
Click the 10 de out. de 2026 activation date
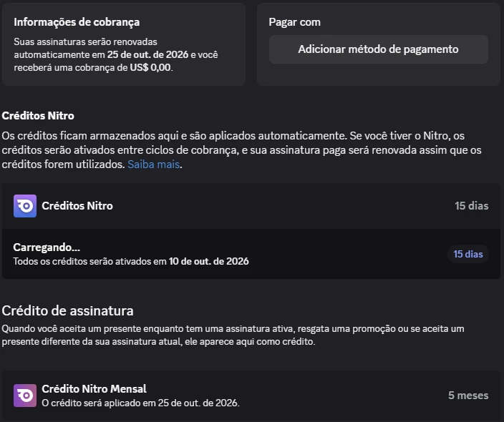[x=208, y=261]
